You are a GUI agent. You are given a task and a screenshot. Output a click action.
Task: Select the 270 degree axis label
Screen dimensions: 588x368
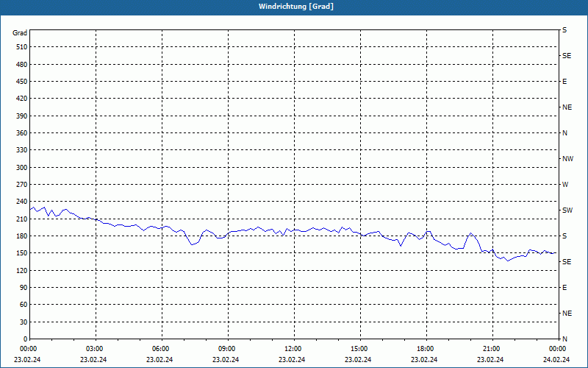coord(22,185)
